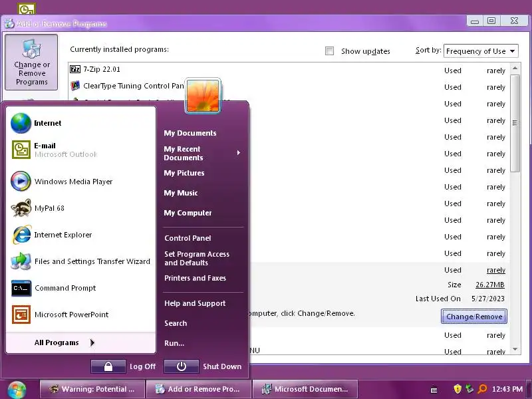This screenshot has height=399, width=532.
Task: Open My Pictures folder
Action: [x=184, y=173]
